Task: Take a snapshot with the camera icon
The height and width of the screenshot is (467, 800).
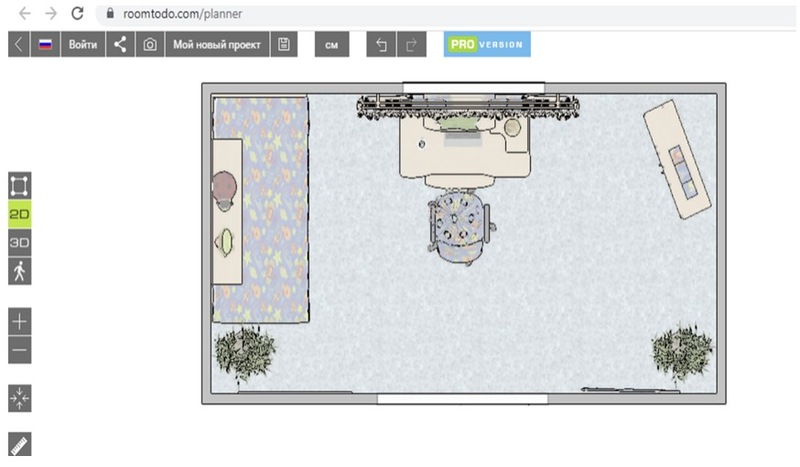Action: 150,44
